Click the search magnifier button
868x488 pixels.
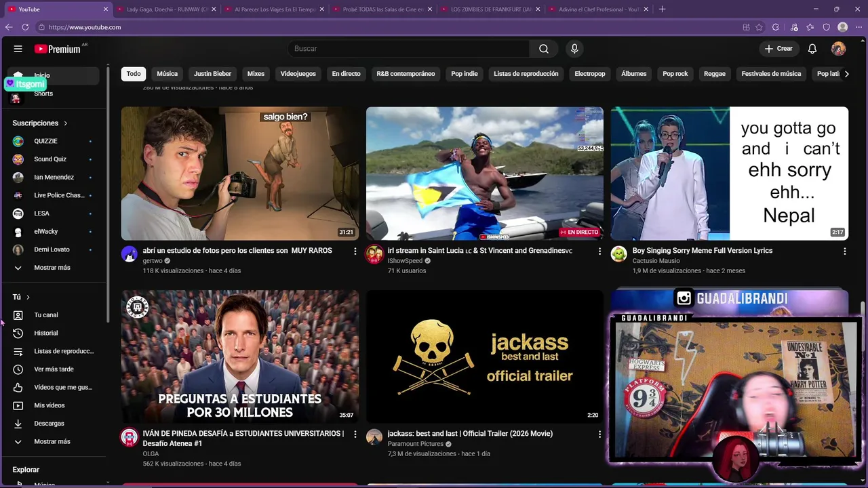point(544,49)
